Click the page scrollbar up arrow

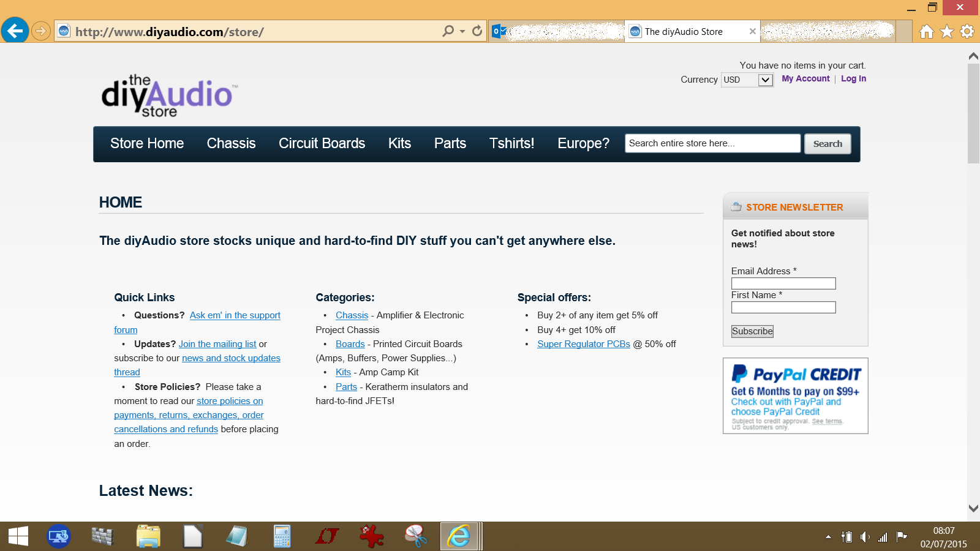point(973,56)
